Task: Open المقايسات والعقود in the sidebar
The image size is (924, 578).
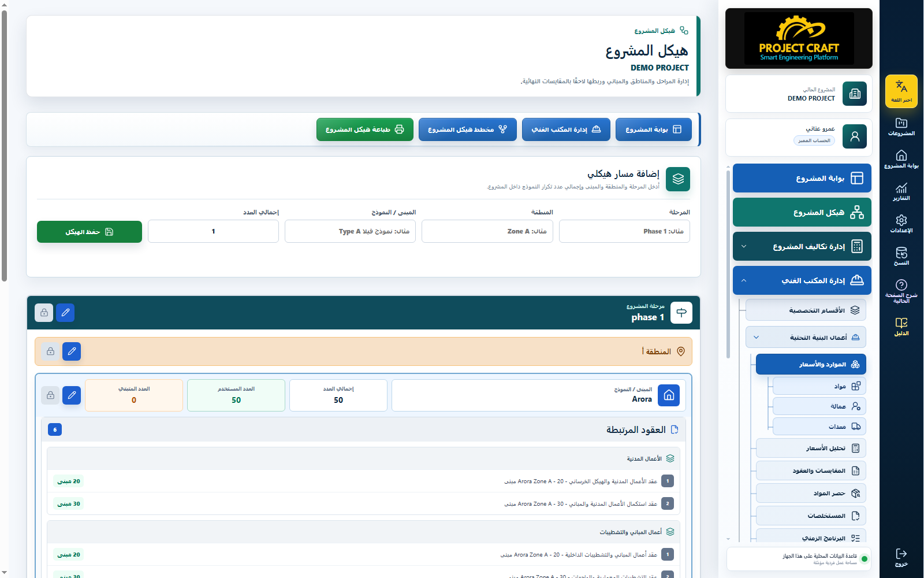Action: pyautogui.click(x=811, y=470)
